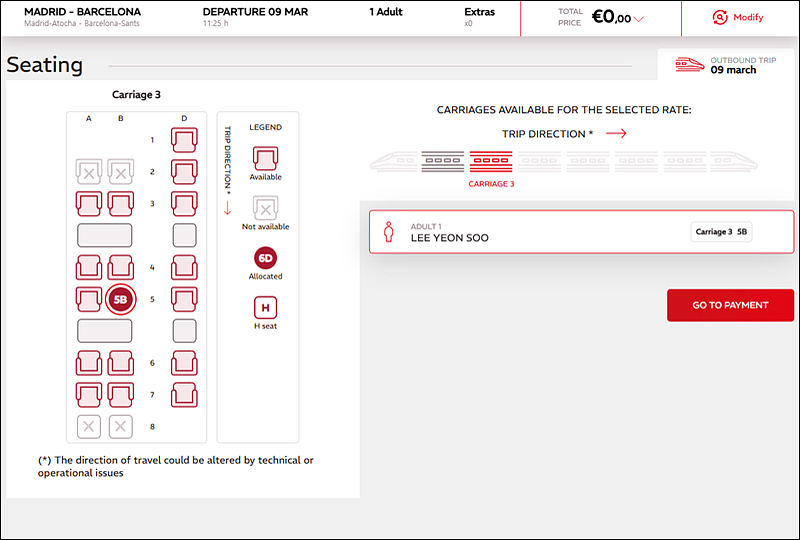Click the Extras x0 summary

click(479, 16)
